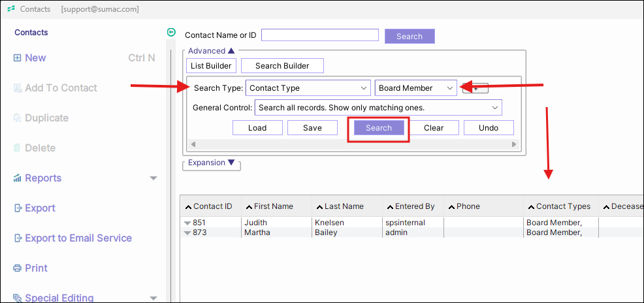
Task: Open the Board Member value dropdown
Action: click(x=449, y=88)
